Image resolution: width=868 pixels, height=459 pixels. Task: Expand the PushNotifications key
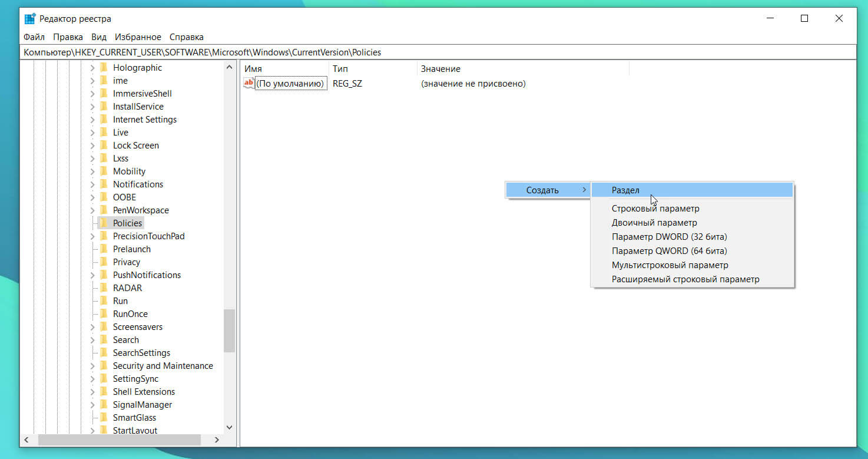pyautogui.click(x=92, y=275)
